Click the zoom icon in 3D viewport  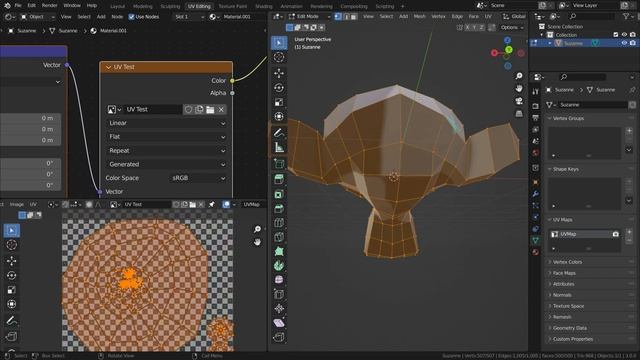[519, 76]
